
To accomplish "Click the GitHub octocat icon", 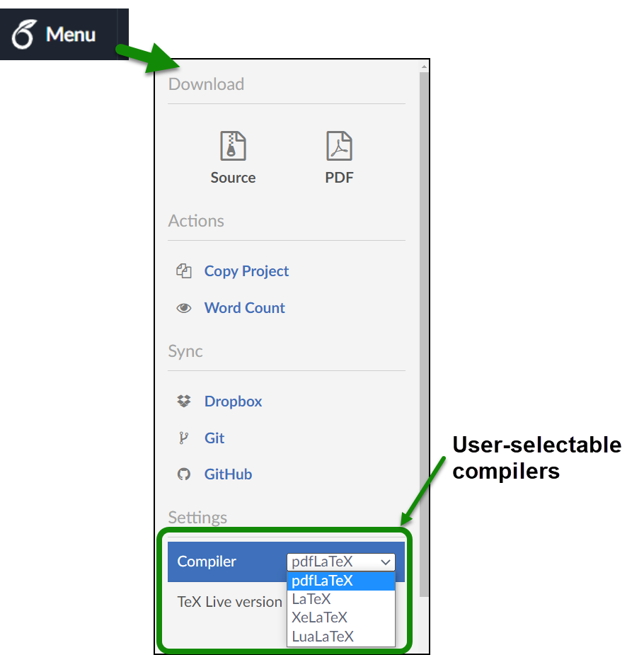I will click(184, 474).
